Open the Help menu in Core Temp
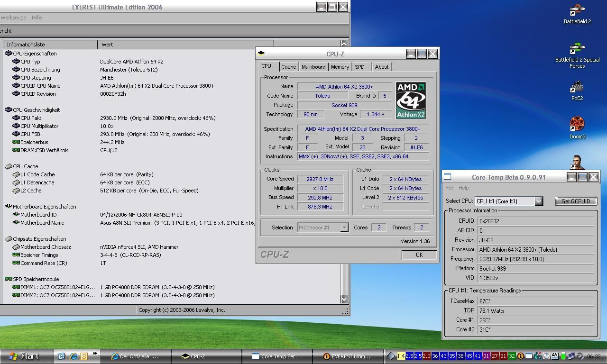The width and height of the screenshot is (607, 364). 463,188
